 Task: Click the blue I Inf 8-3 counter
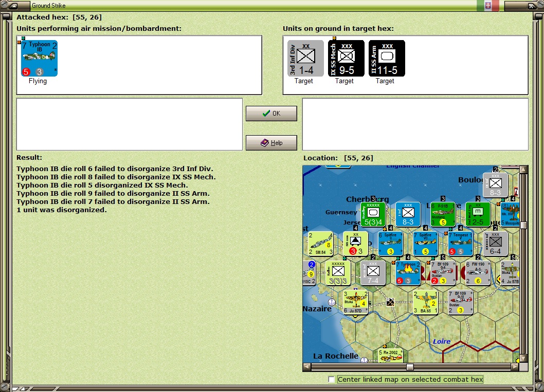408,215
